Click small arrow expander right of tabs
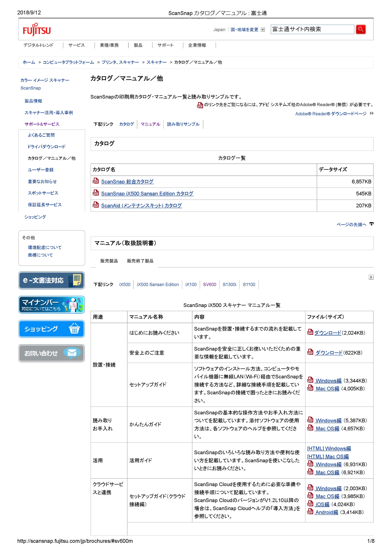 (x=371, y=277)
